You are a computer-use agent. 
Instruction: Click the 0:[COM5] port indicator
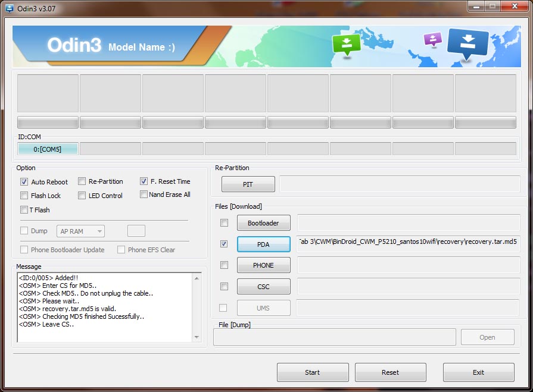48,149
